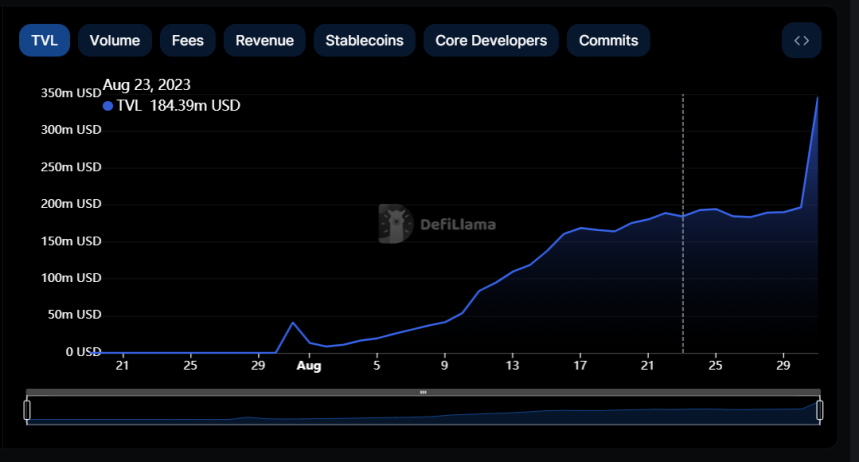
Task: Click the Aug label on the x-axis
Action: point(308,366)
